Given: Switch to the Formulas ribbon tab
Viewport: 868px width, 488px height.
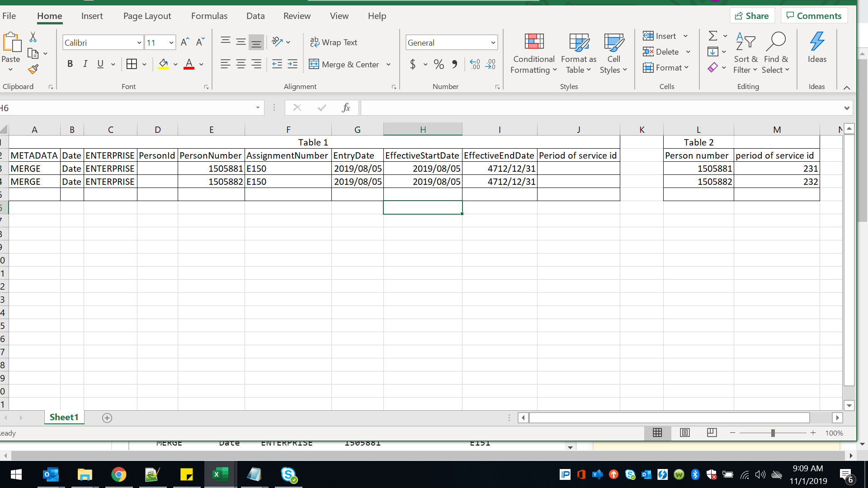Looking at the screenshot, I should tap(209, 16).
